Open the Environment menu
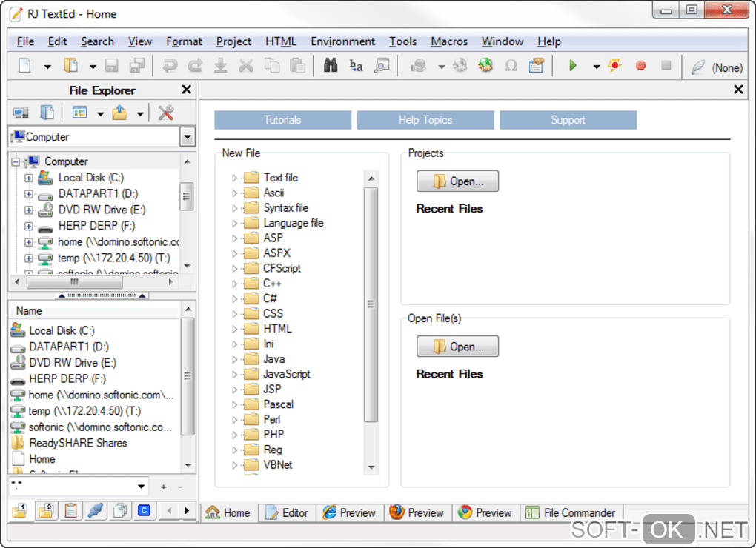The height and width of the screenshot is (548, 756). tap(343, 42)
